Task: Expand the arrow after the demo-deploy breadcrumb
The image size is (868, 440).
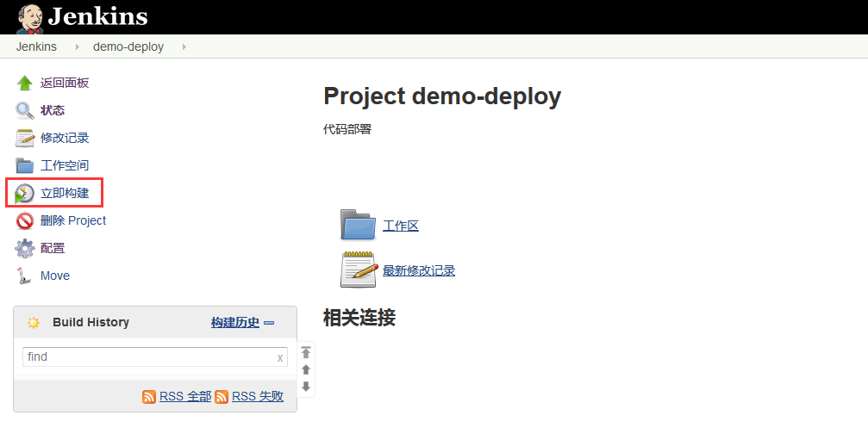Action: pos(184,47)
